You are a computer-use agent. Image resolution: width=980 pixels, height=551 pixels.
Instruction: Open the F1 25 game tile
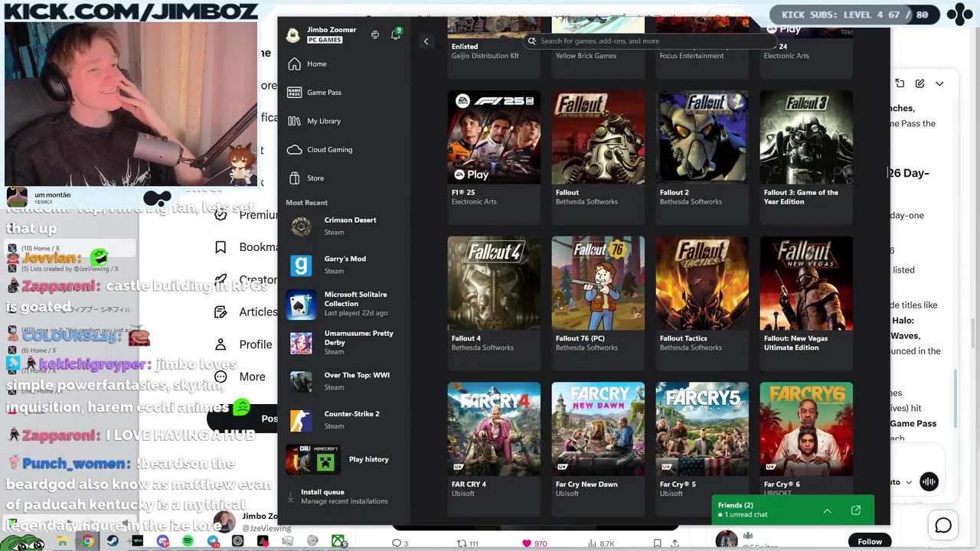coord(494,156)
